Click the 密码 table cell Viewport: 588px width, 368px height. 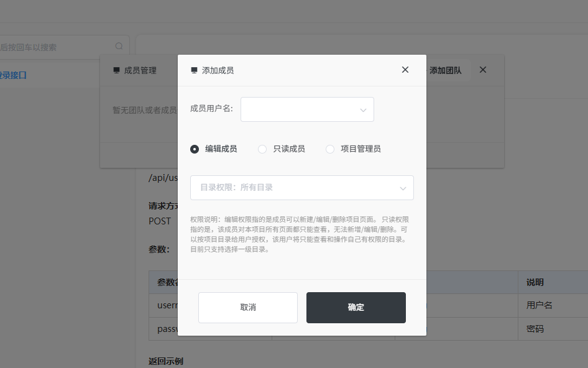tap(535, 329)
